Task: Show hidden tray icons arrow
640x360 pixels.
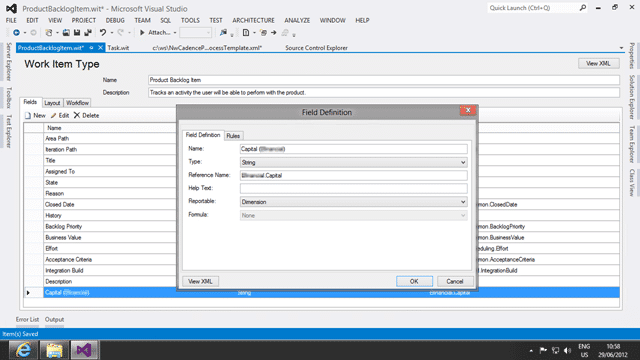Action: (531, 351)
